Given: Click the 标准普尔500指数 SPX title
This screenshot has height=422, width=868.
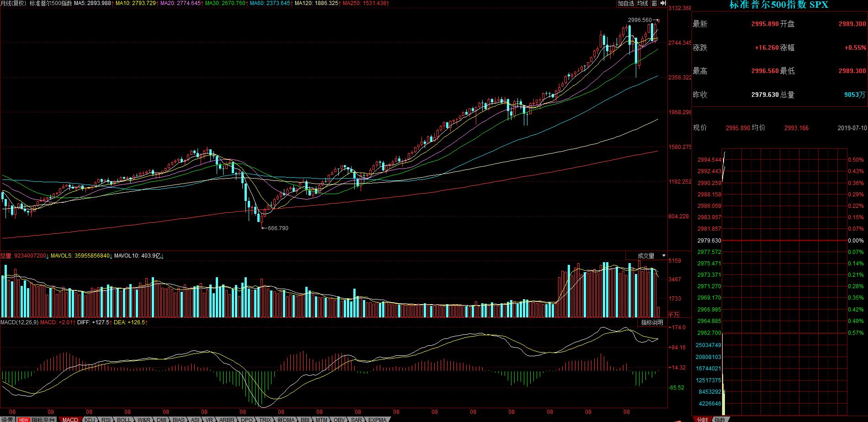Looking at the screenshot, I should pyautogui.click(x=778, y=5).
